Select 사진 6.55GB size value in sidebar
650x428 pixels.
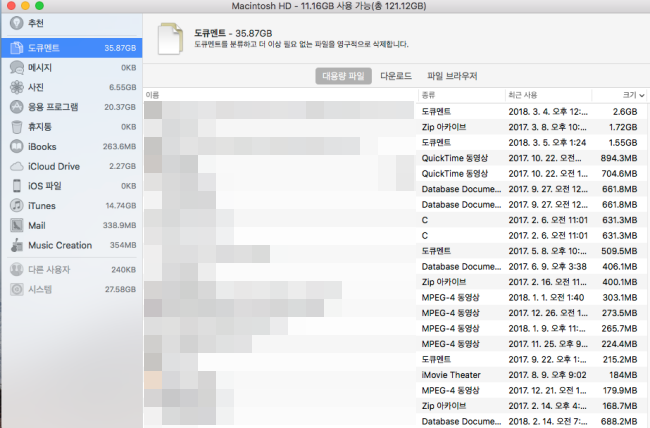point(123,87)
